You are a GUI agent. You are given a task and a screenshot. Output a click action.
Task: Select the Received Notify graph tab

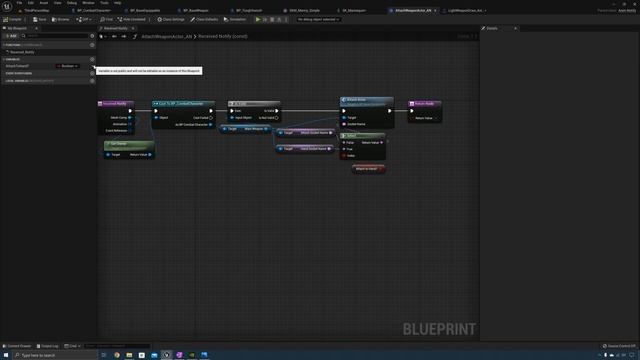coord(116,28)
